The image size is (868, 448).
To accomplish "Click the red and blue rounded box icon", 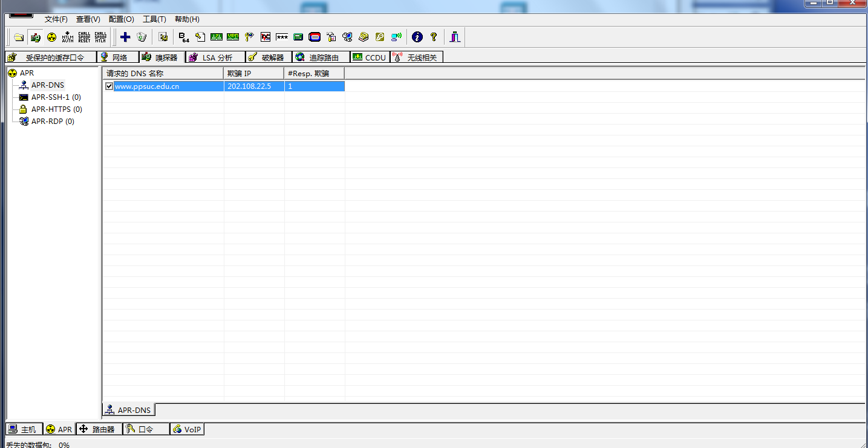I will coord(315,37).
